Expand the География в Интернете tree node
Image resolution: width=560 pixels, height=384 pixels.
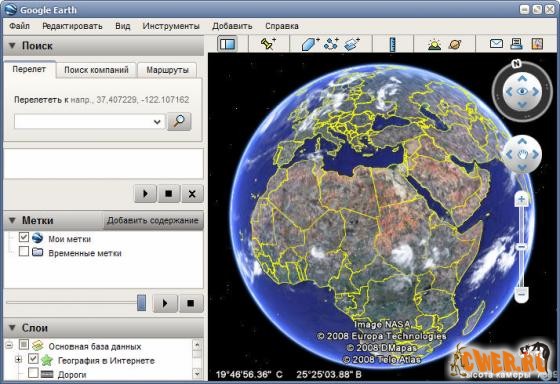pyautogui.click(x=19, y=359)
